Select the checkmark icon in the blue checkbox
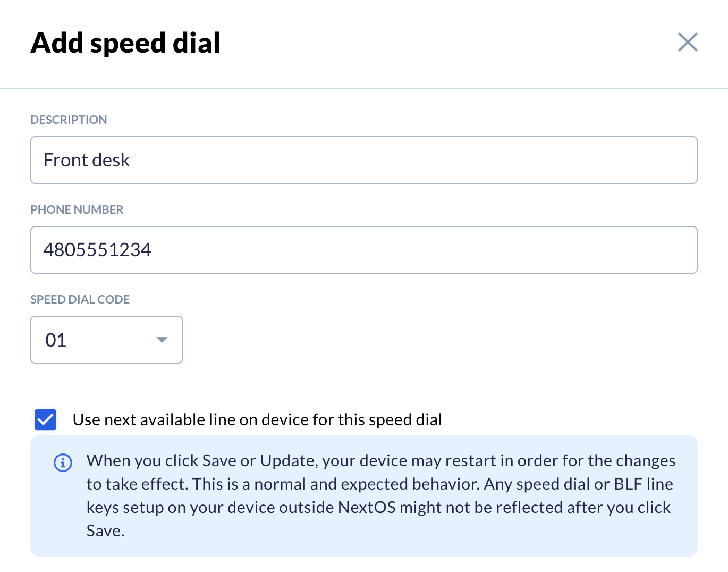 coord(46,419)
